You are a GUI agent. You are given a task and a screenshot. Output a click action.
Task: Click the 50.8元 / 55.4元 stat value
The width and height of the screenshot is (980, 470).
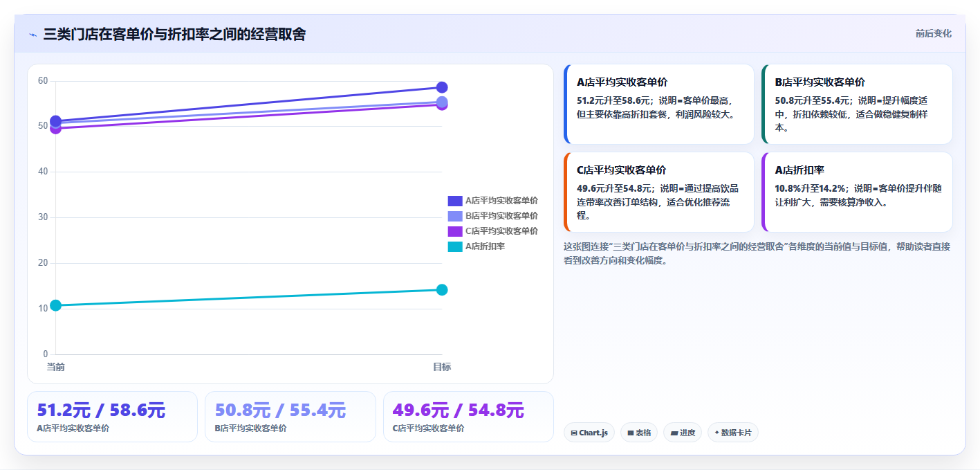click(280, 410)
